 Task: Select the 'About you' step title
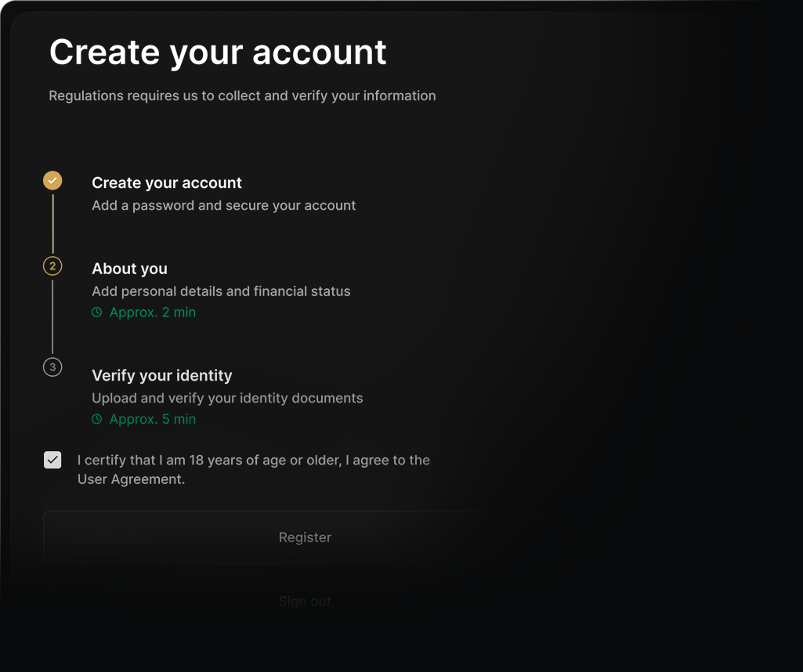point(129,269)
